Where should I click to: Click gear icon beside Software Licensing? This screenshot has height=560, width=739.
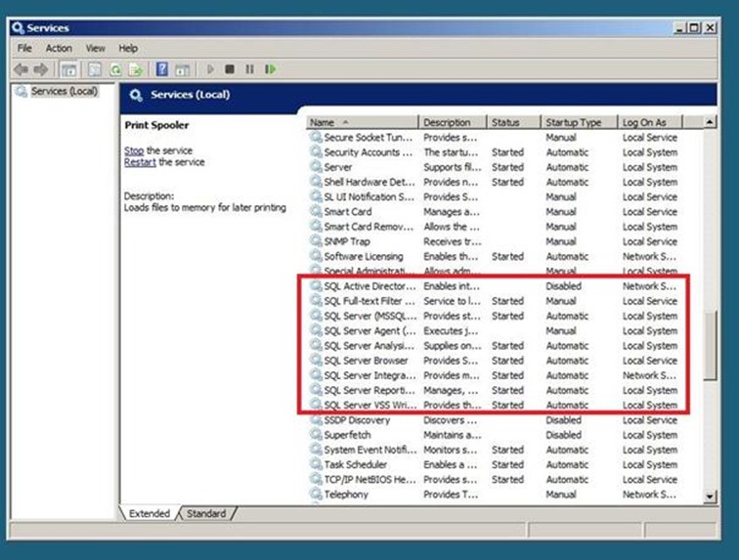(x=316, y=256)
